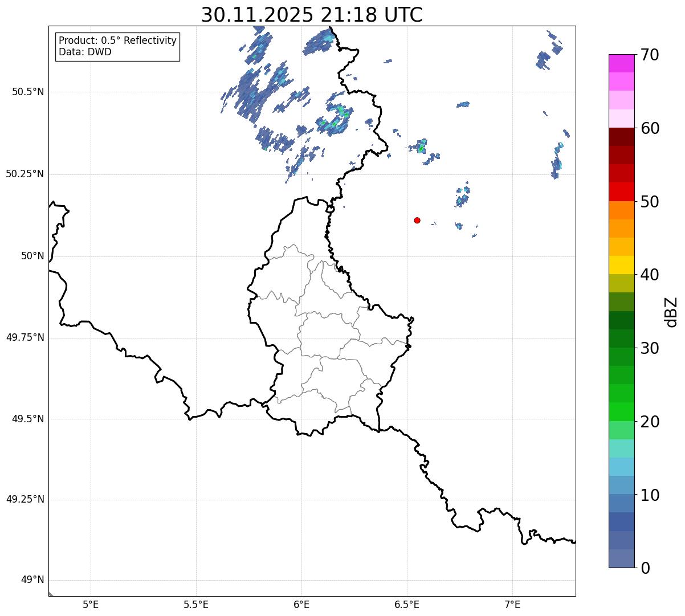Image resolution: width=685 pixels, height=616 pixels.
Task: Click the 50°N latitude label
Action: point(32,256)
